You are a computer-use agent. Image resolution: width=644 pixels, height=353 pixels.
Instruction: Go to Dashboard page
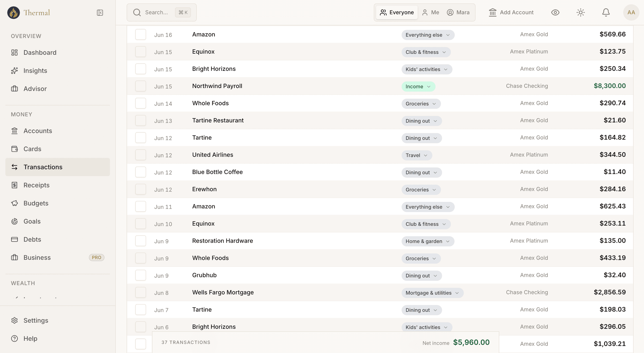tap(58, 52)
